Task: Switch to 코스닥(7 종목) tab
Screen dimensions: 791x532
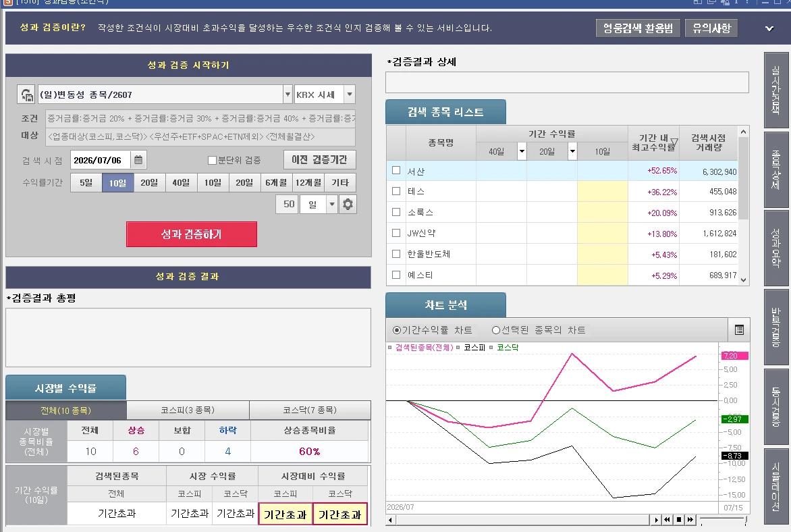Action: pyautogui.click(x=310, y=410)
